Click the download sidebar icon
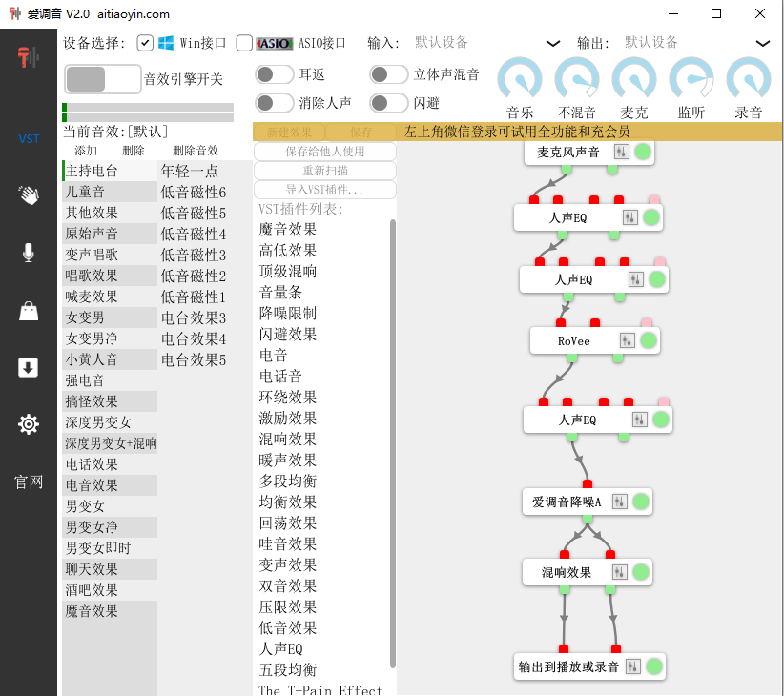The height and width of the screenshot is (696, 784). pyautogui.click(x=29, y=368)
